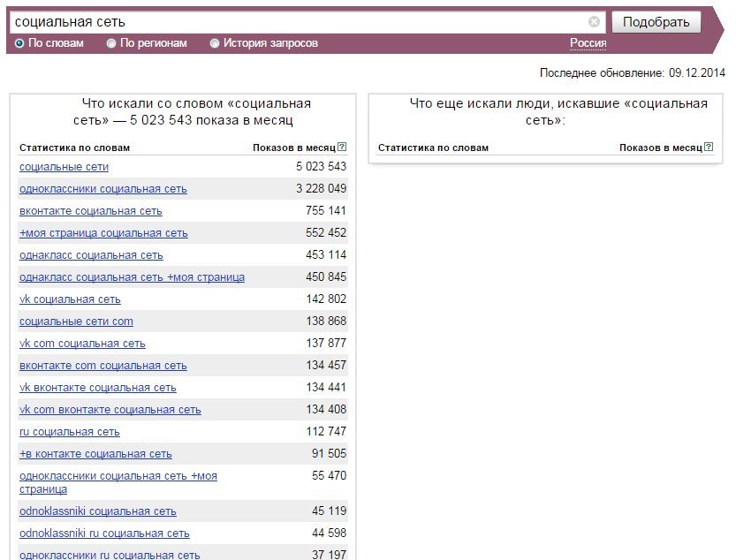Open +моя страница социальная сеть link

pos(103,233)
